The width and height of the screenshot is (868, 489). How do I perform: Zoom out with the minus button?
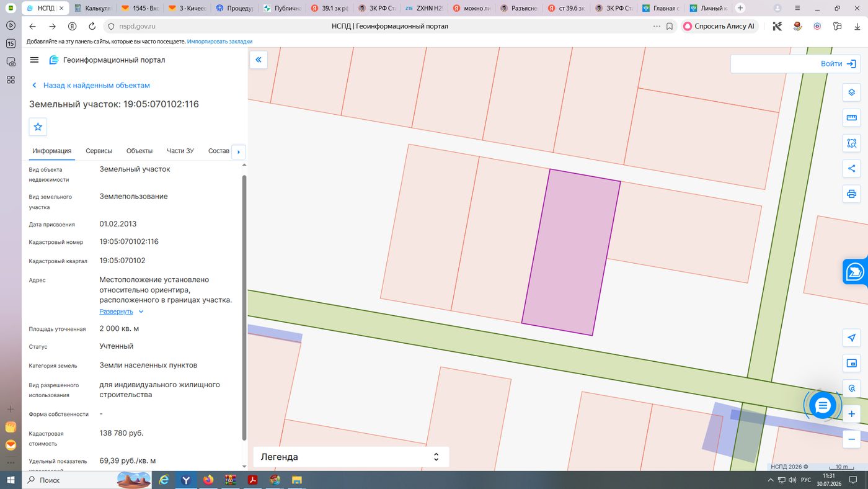point(851,439)
